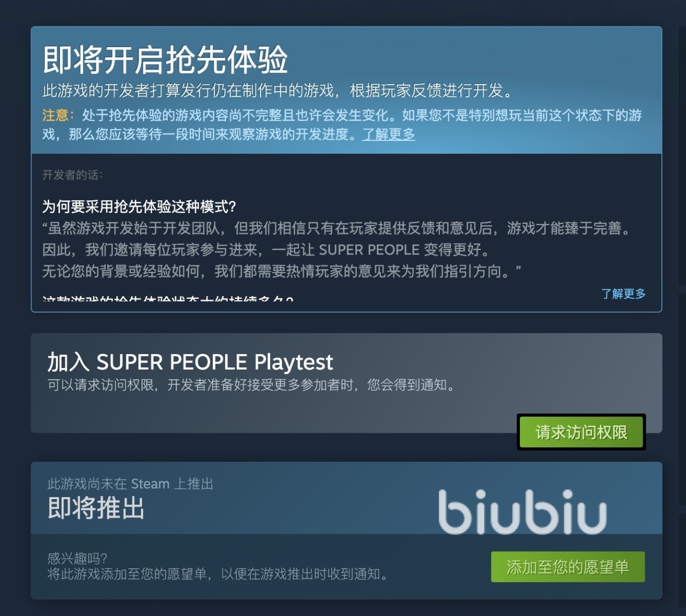Click the wishlist notification description text

click(217, 574)
